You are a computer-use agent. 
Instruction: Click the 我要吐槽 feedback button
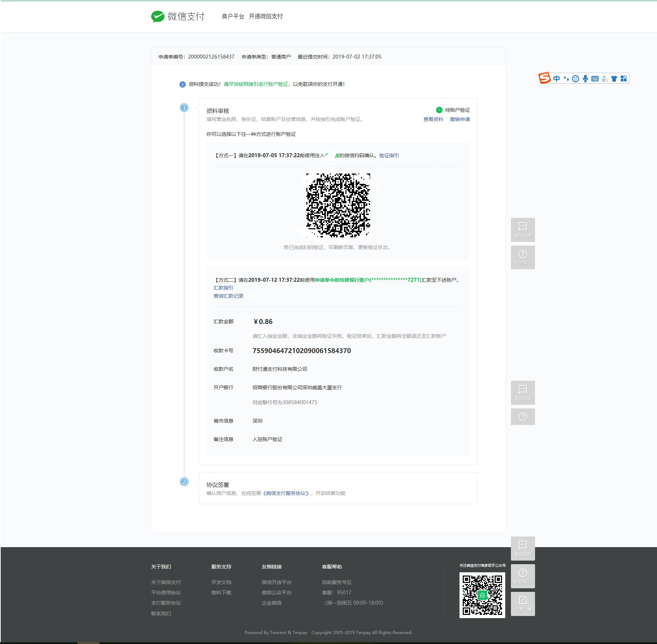click(x=523, y=604)
